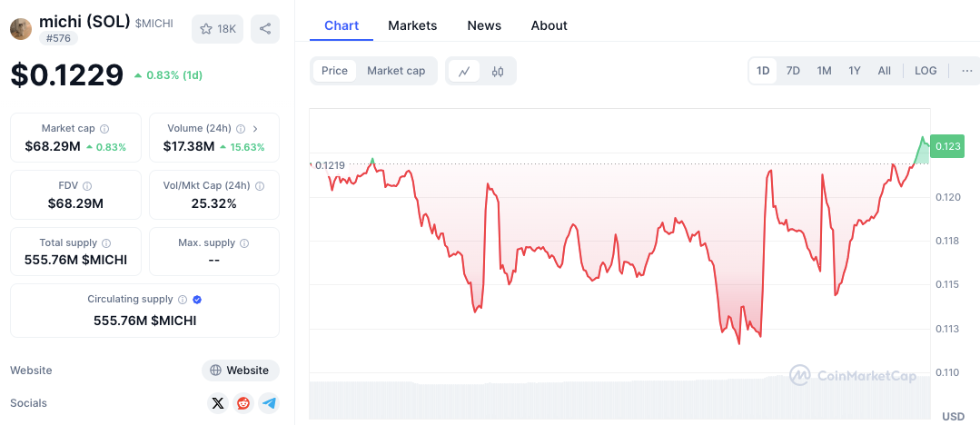The image size is (980, 425).
Task: Click the #576 rank badge
Action: click(x=57, y=38)
